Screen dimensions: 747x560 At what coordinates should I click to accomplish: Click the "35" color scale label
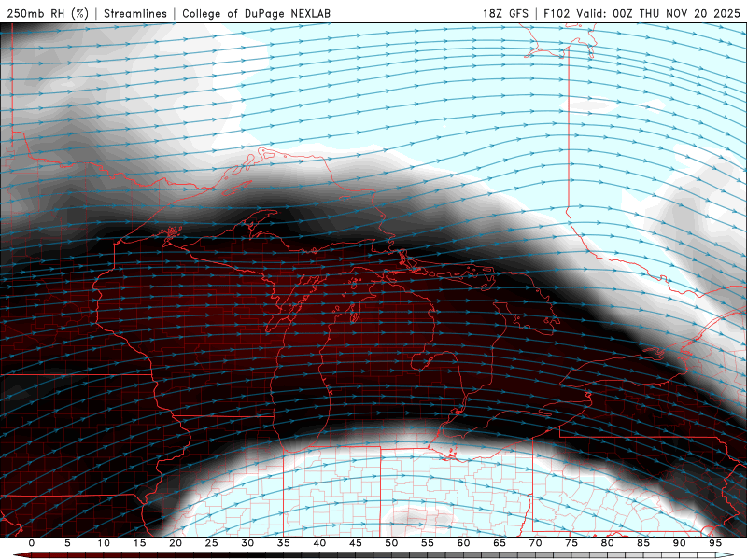click(284, 543)
